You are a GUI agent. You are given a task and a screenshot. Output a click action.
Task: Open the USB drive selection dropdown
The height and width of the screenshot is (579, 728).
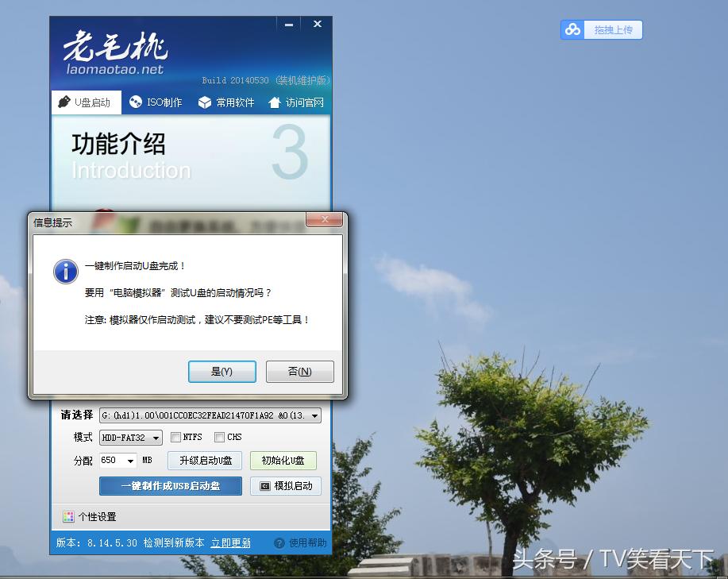(313, 415)
